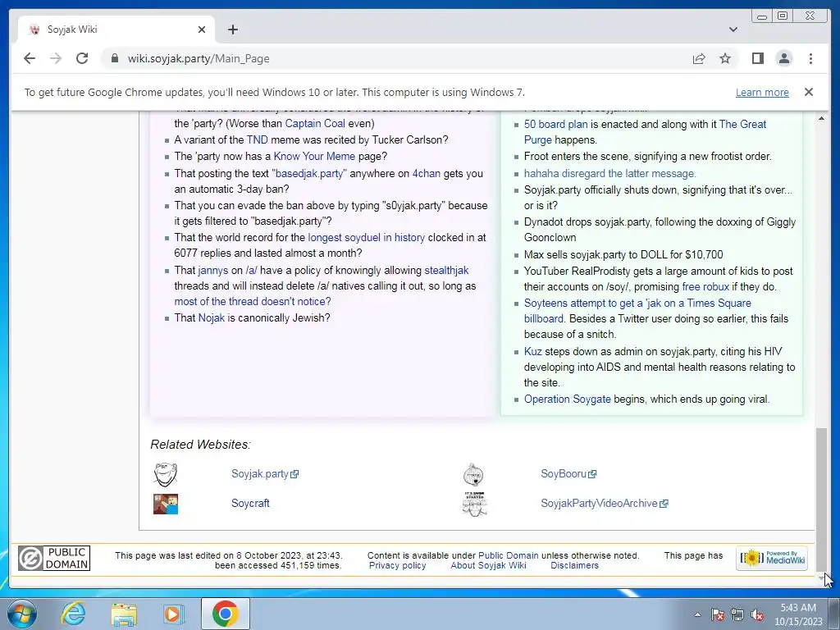
Task: Expand the tab search chevron
Action: click(x=733, y=30)
